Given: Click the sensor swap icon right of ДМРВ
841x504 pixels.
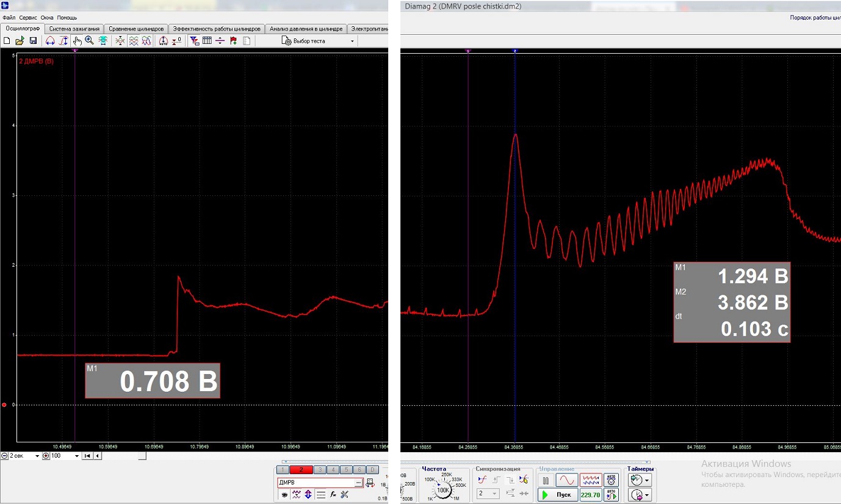Looking at the screenshot, I should point(370,483).
